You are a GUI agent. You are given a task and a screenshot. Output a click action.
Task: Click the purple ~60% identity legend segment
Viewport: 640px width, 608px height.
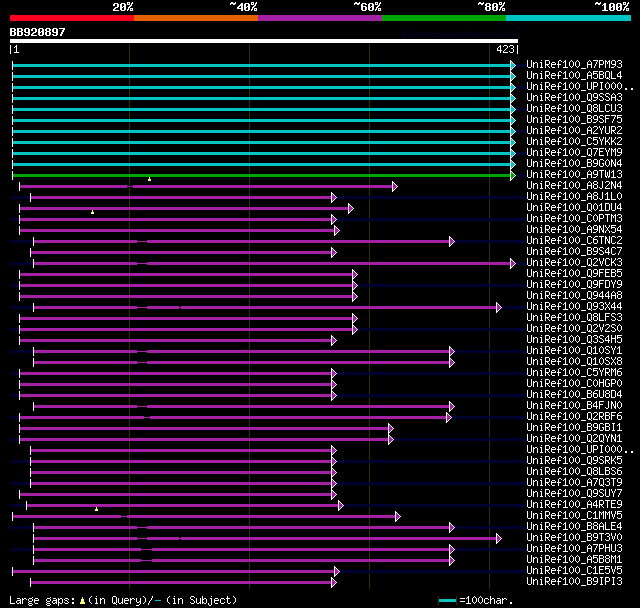[x=320, y=18]
